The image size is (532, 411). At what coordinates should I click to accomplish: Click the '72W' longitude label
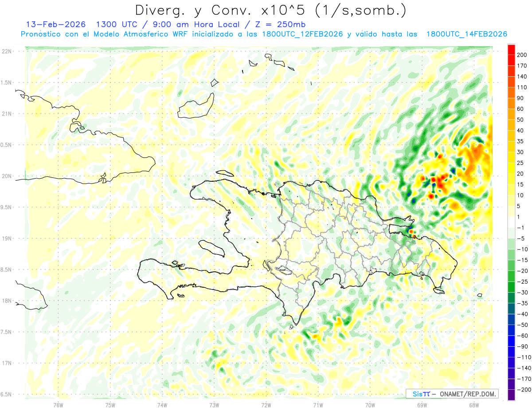point(266,405)
